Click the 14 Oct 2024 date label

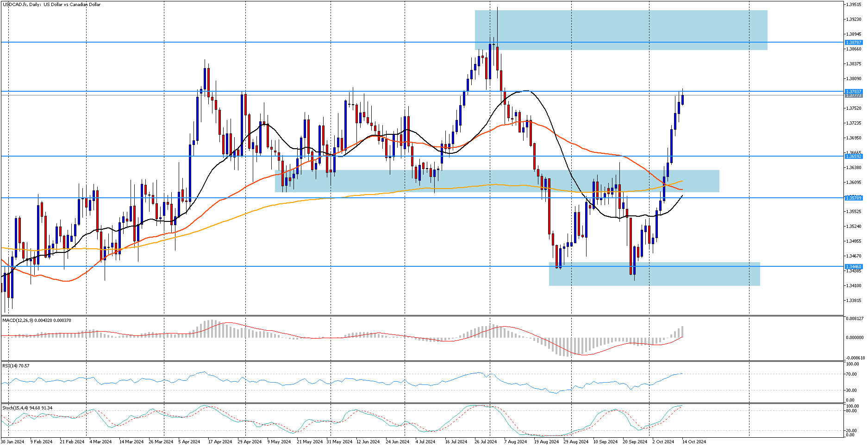click(694, 442)
